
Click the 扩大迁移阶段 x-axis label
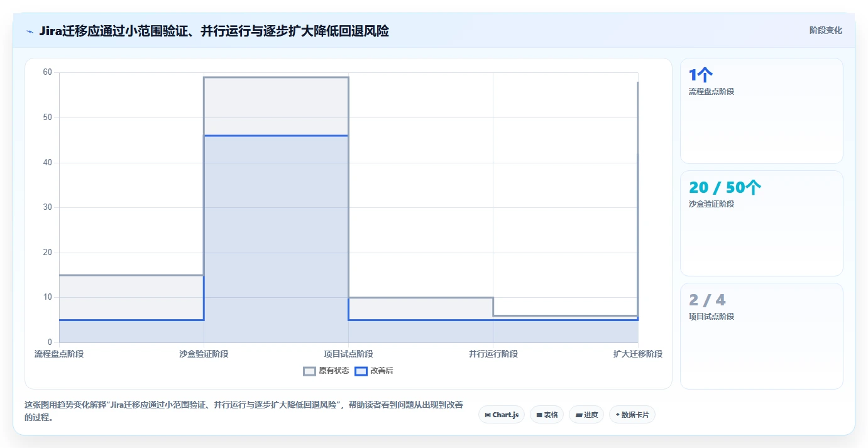pos(638,354)
